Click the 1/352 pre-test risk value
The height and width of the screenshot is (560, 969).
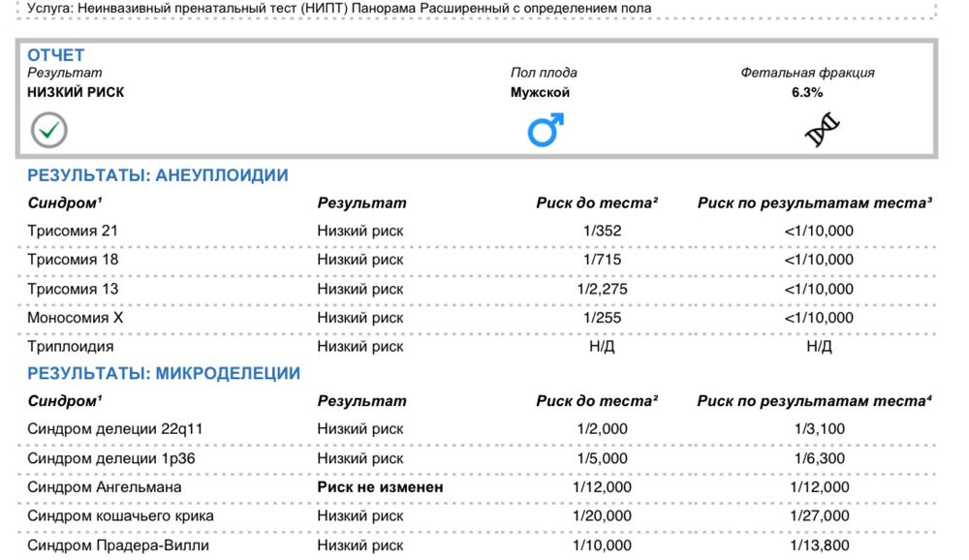[602, 231]
